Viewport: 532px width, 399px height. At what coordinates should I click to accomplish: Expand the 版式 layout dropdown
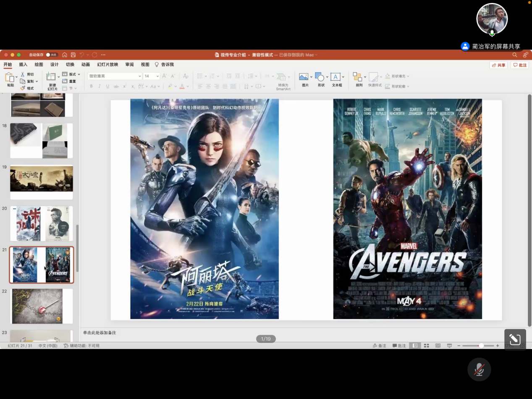tap(79, 74)
